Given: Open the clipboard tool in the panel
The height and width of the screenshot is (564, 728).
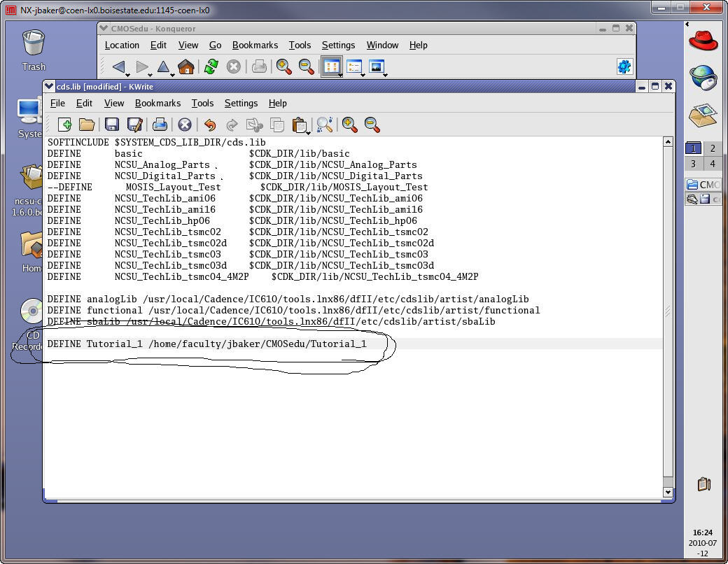Looking at the screenshot, I should click(704, 484).
